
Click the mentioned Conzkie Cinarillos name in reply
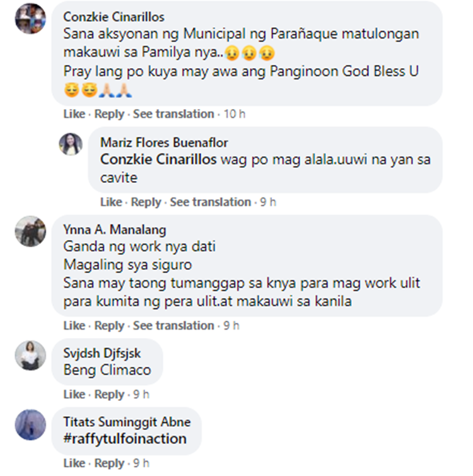[x=158, y=160]
